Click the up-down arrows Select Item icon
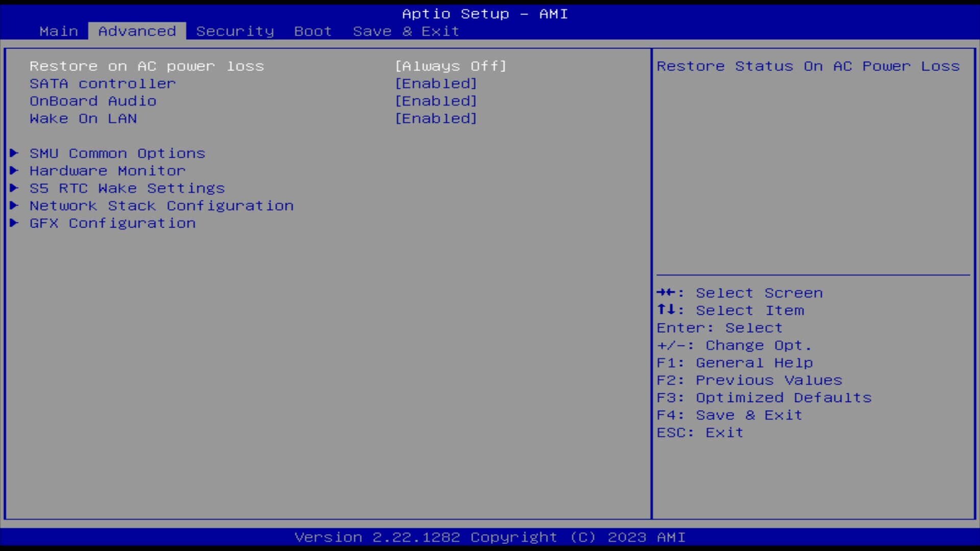Image resolution: width=980 pixels, height=551 pixels. [667, 310]
